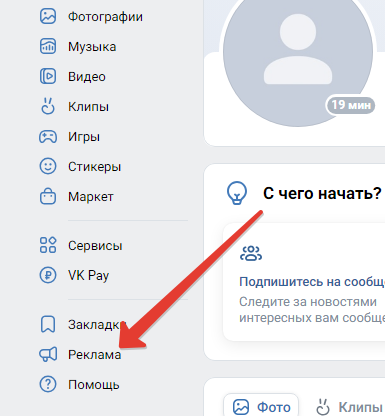Screen dimensions: 385x416
Task: Open the VK Pay ruble icon
Action: (48, 275)
